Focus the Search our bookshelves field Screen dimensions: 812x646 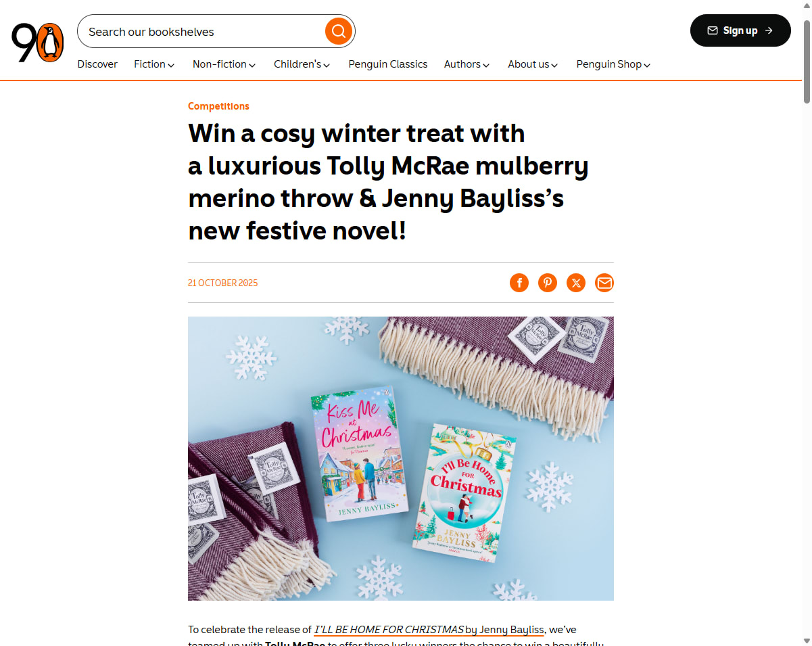[x=203, y=31]
